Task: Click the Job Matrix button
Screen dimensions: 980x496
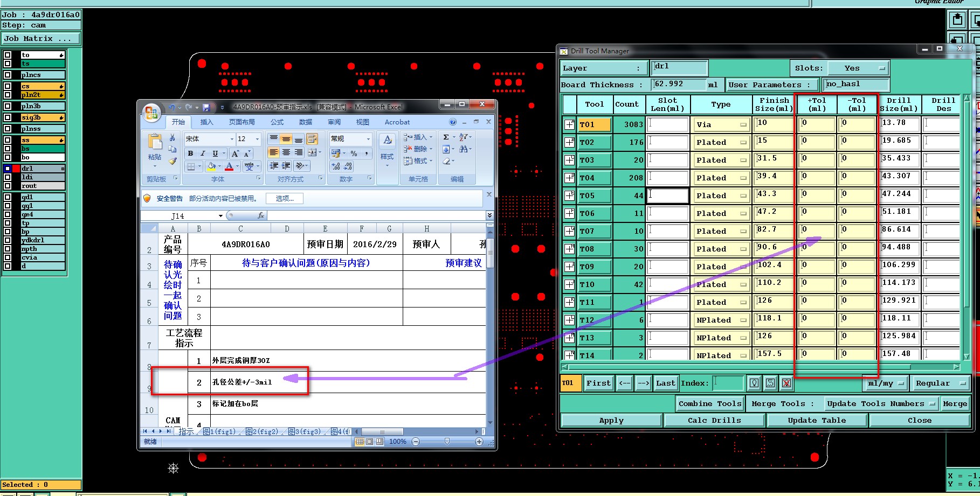Action: point(41,39)
